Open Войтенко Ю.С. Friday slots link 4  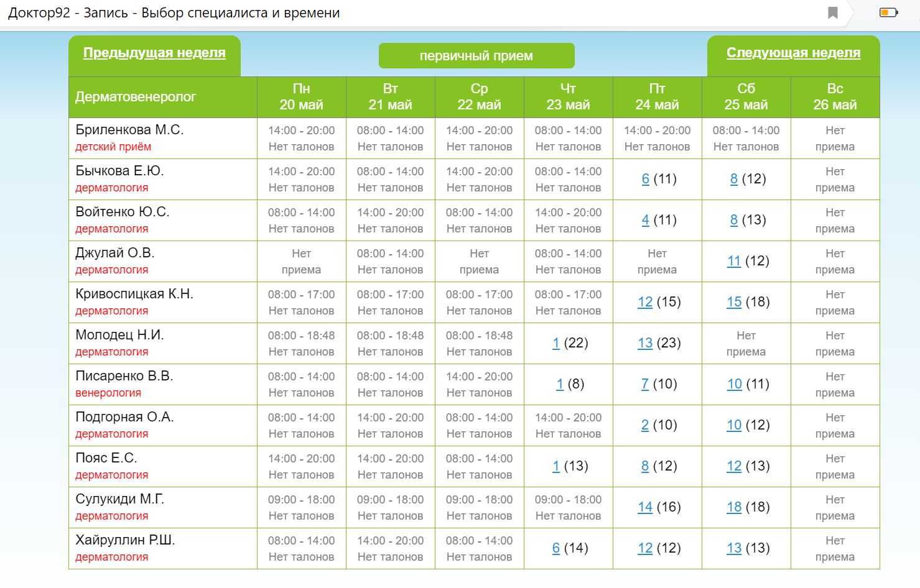pyautogui.click(x=645, y=220)
